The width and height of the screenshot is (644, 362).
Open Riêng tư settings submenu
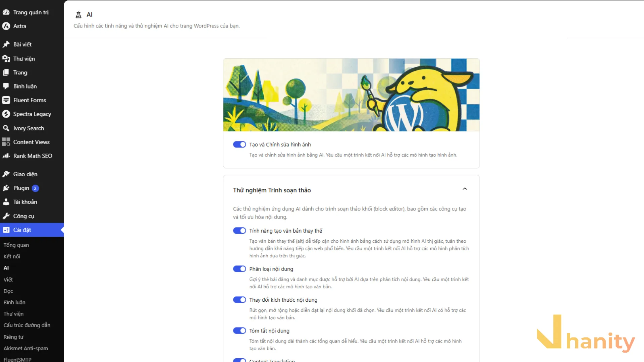(x=13, y=337)
